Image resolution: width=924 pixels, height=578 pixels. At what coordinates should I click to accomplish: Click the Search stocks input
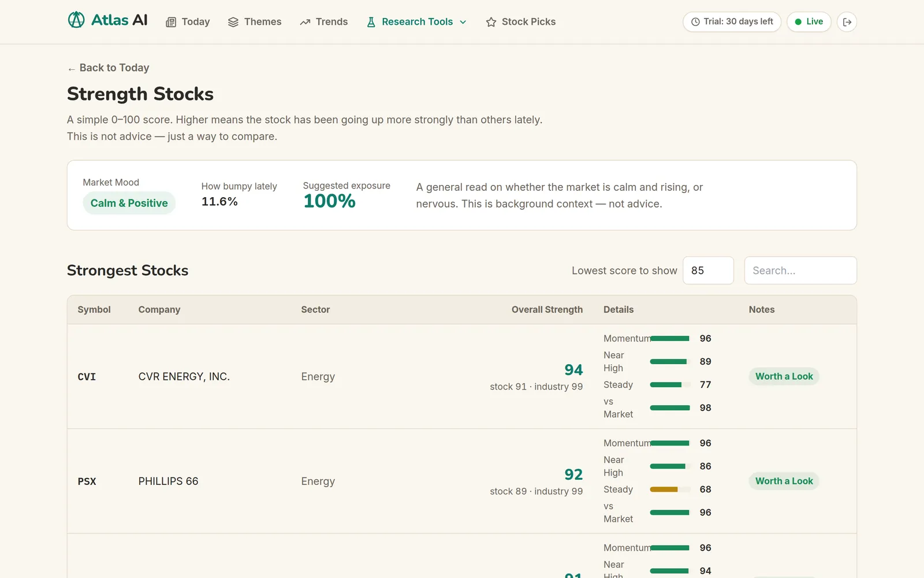point(800,271)
